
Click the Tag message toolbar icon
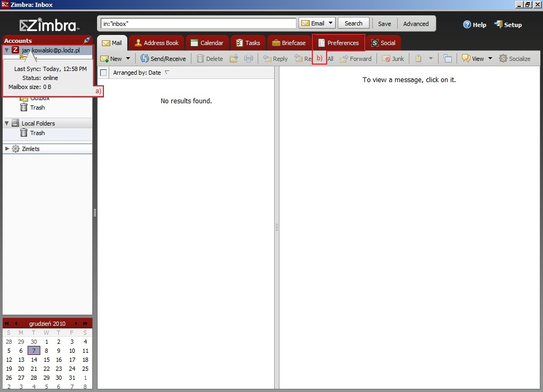418,58
